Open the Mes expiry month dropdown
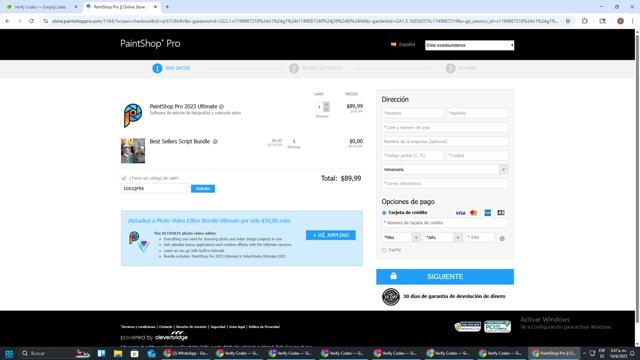 (401, 238)
